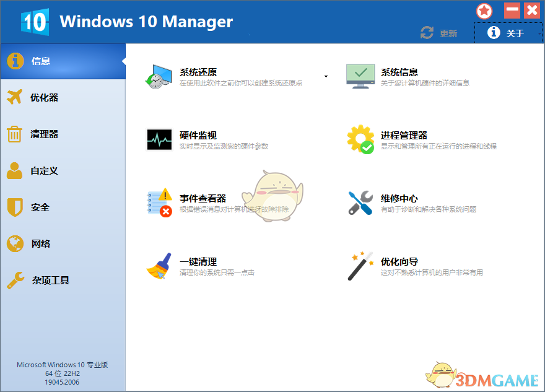Image resolution: width=545 pixels, height=392 pixels.
Task: Click the red star favorite icon
Action: [484, 11]
